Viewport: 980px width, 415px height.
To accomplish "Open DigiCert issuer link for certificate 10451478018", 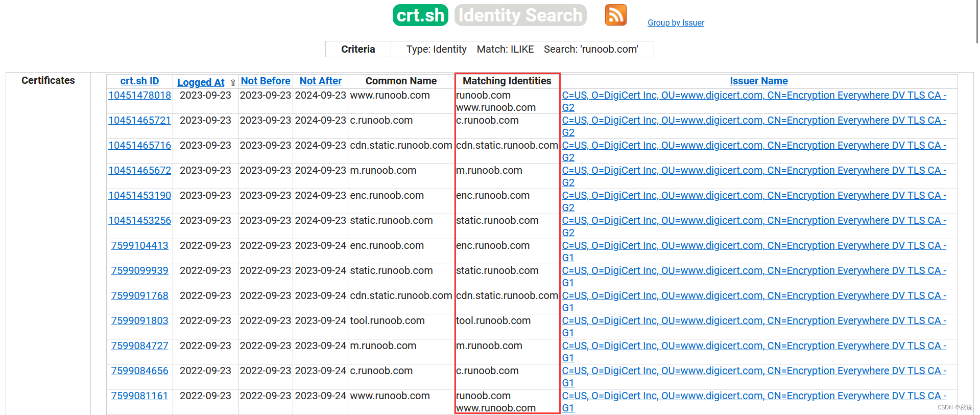I will pos(754,96).
